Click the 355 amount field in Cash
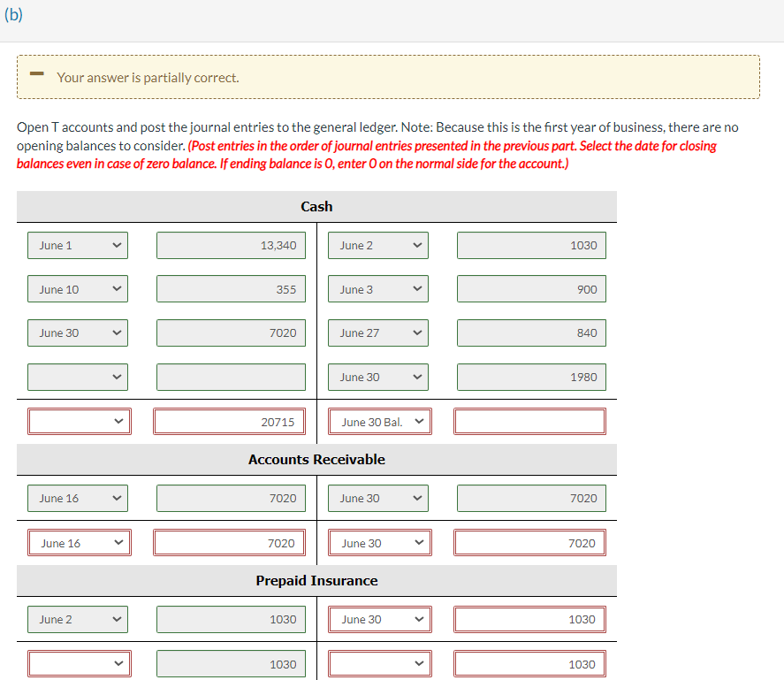This screenshot has width=784, height=680. pos(231,288)
